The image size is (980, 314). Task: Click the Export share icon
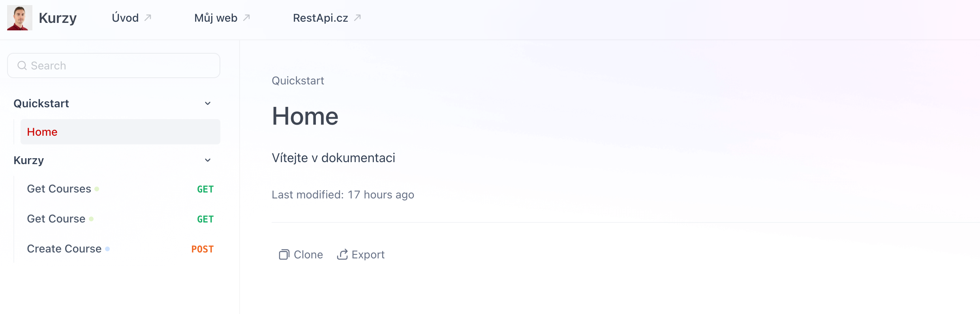click(342, 254)
